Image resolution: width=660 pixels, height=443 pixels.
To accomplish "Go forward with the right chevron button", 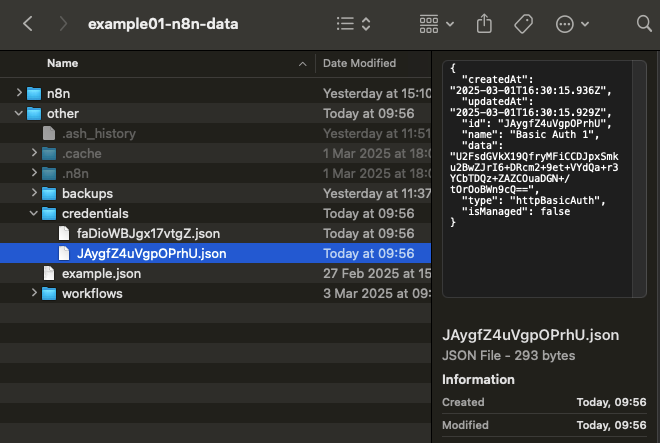I will tap(63, 24).
